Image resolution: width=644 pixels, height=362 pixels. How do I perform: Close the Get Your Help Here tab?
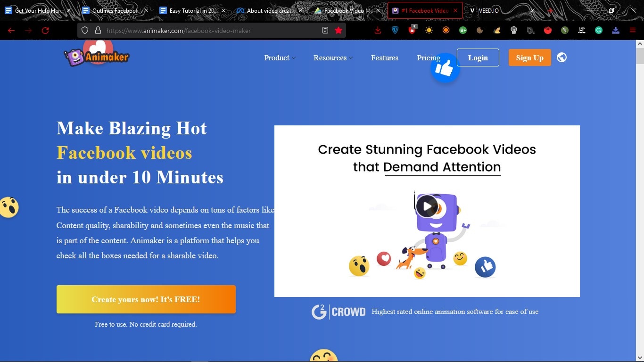[69, 10]
